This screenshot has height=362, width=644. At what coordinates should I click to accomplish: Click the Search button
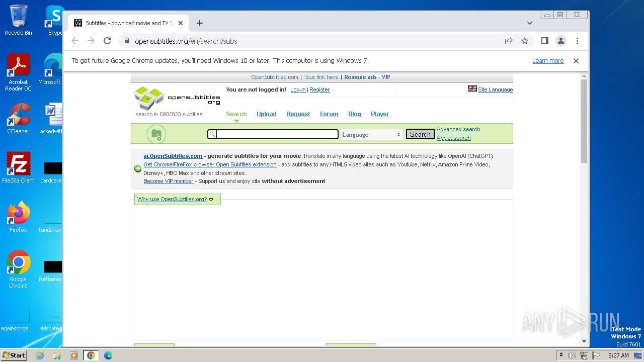tap(420, 134)
